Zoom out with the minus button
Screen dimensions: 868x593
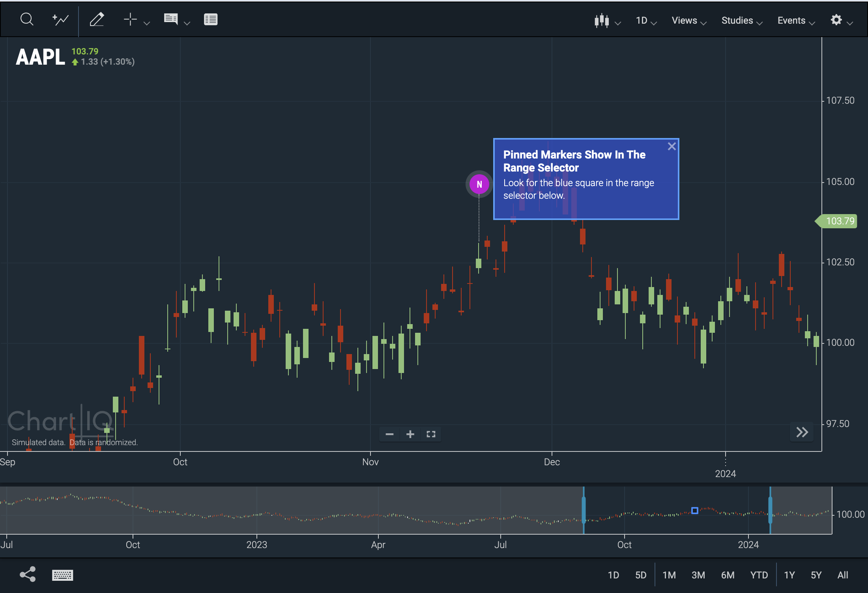(389, 434)
